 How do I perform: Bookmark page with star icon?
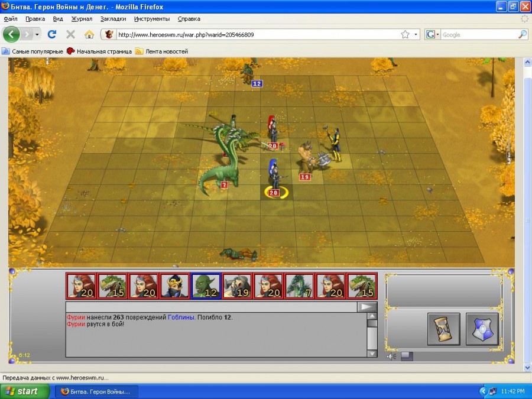[405, 34]
